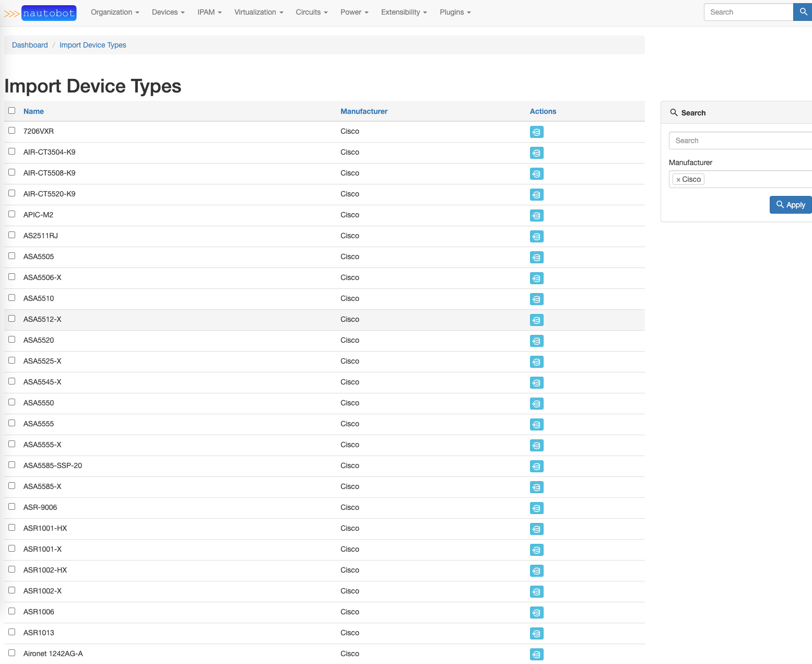Click the Apply button

pos(790,205)
